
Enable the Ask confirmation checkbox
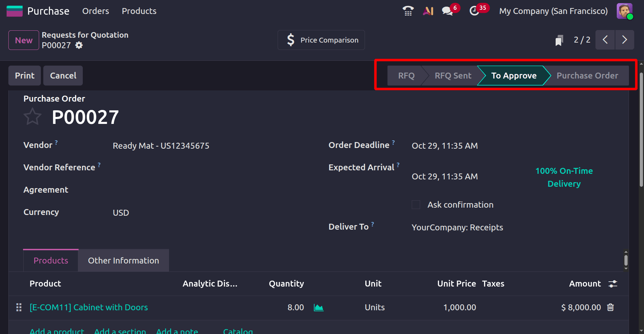click(x=416, y=205)
